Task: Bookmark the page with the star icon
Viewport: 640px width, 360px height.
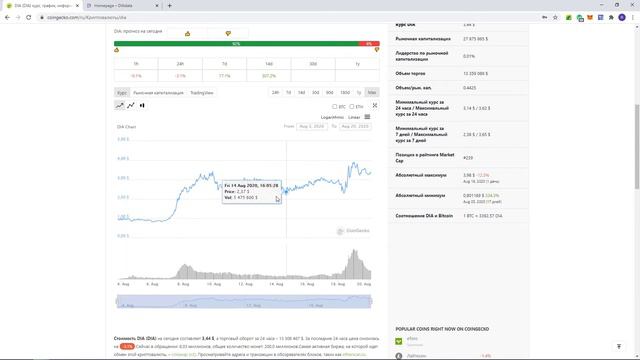Action: point(555,18)
